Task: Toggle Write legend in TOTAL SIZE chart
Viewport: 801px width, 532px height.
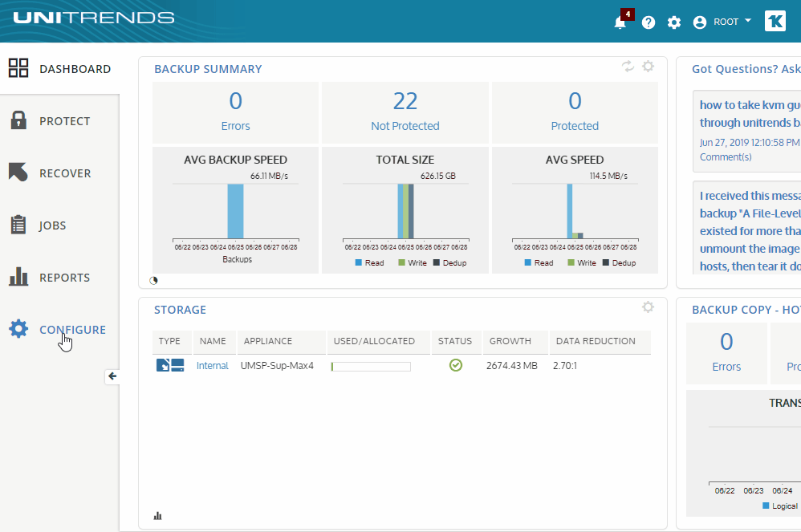Action: [413, 263]
